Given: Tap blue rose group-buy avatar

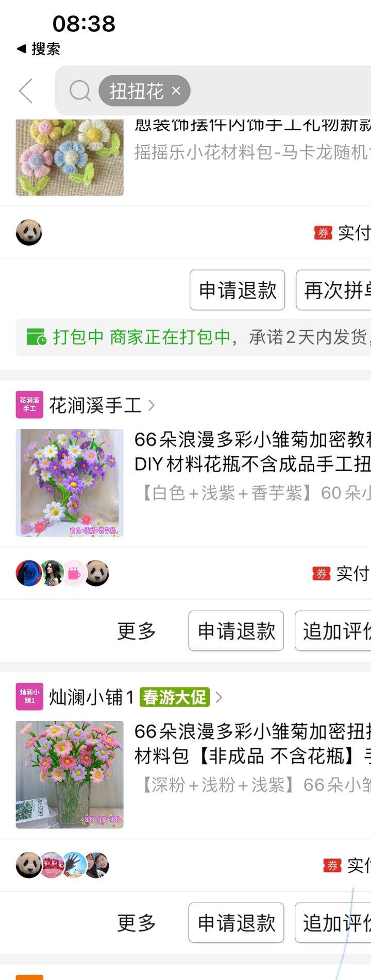Looking at the screenshot, I should [x=28, y=573].
